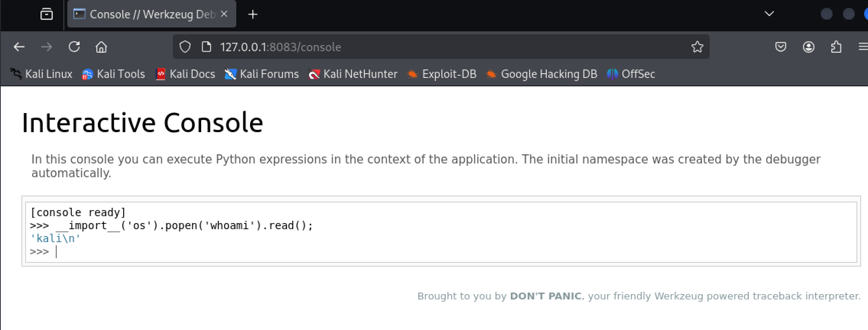The image size is (868, 330).
Task: Open a new tab with plus
Action: pos(253,15)
